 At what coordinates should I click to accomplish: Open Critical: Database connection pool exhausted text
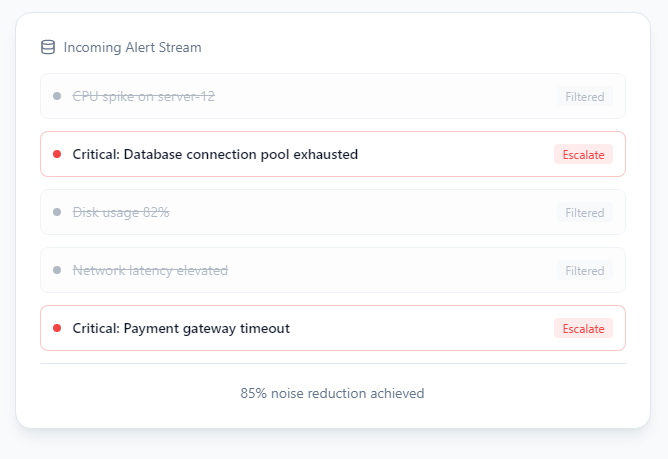(x=215, y=155)
